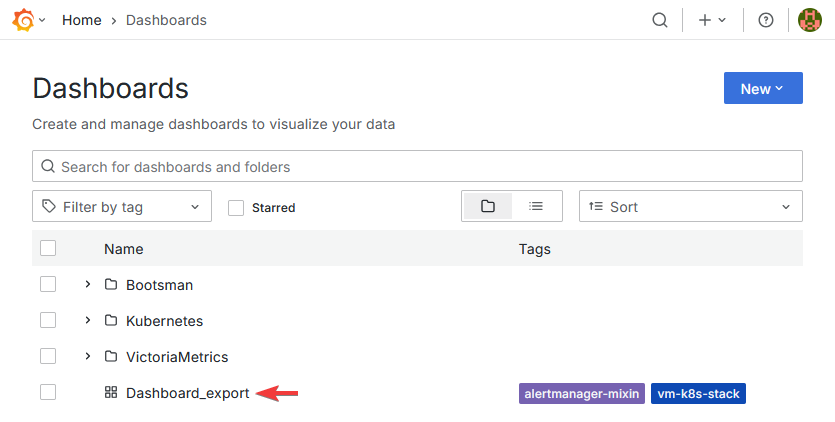
Task: Open the Sort dropdown
Action: click(690, 207)
